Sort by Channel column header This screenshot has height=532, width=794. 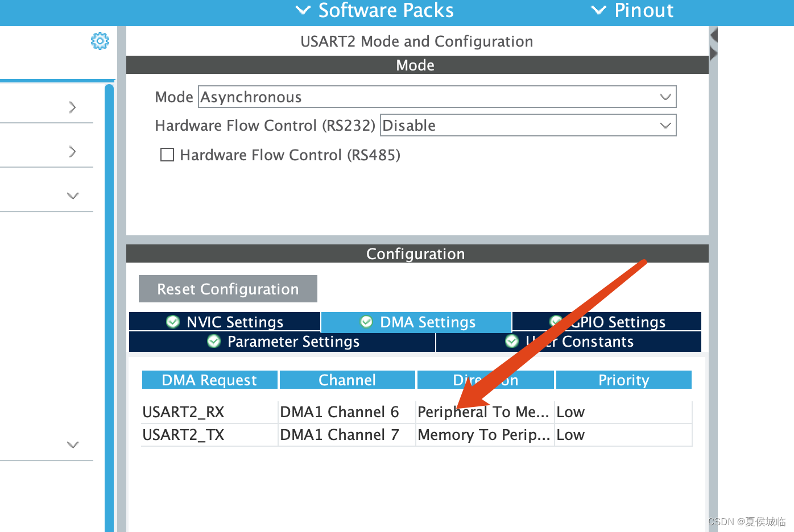347,380
